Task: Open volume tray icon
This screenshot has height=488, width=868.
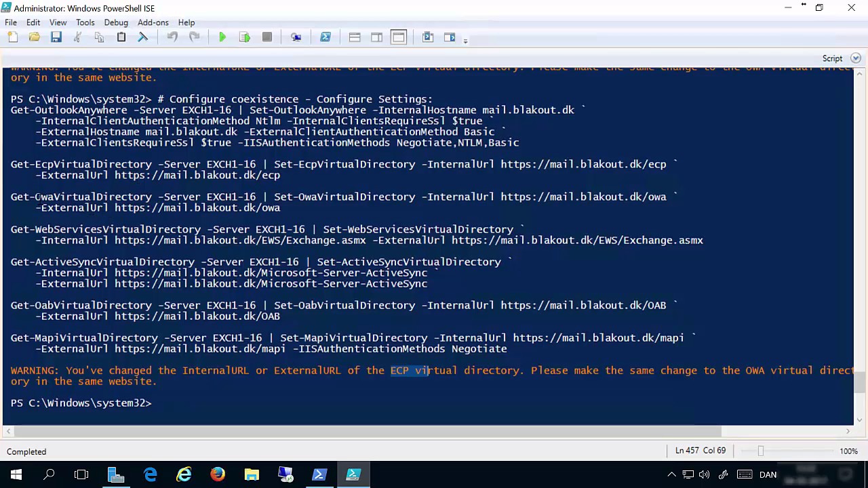Action: (706, 474)
